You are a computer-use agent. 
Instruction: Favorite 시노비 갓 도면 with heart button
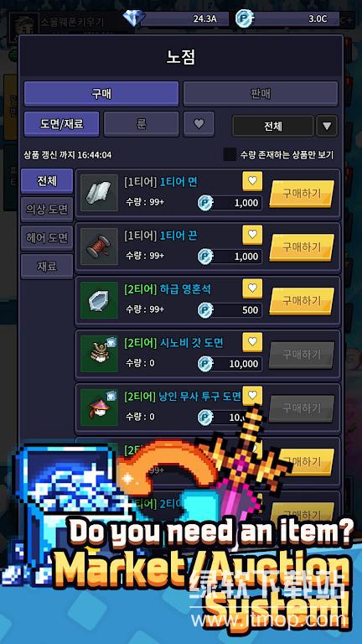point(252,342)
